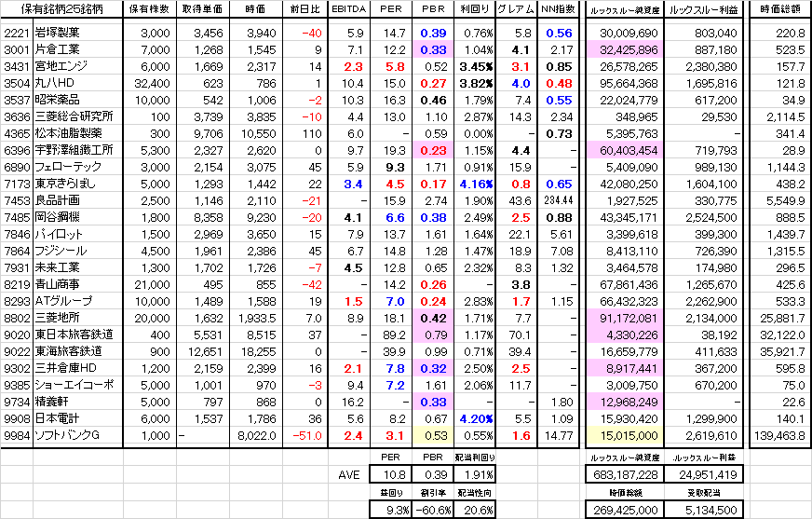Click look-through profit 2,524,500
The height and width of the screenshot is (519, 812).
point(711,217)
